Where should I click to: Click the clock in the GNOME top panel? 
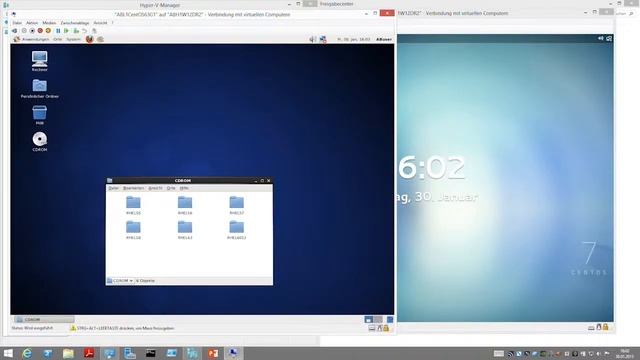pyautogui.click(x=353, y=39)
